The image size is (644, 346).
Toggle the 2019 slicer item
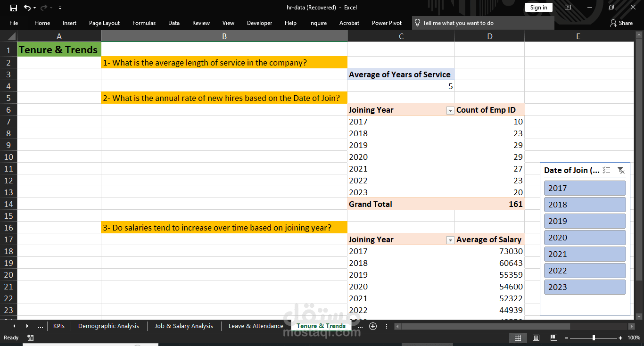585,221
